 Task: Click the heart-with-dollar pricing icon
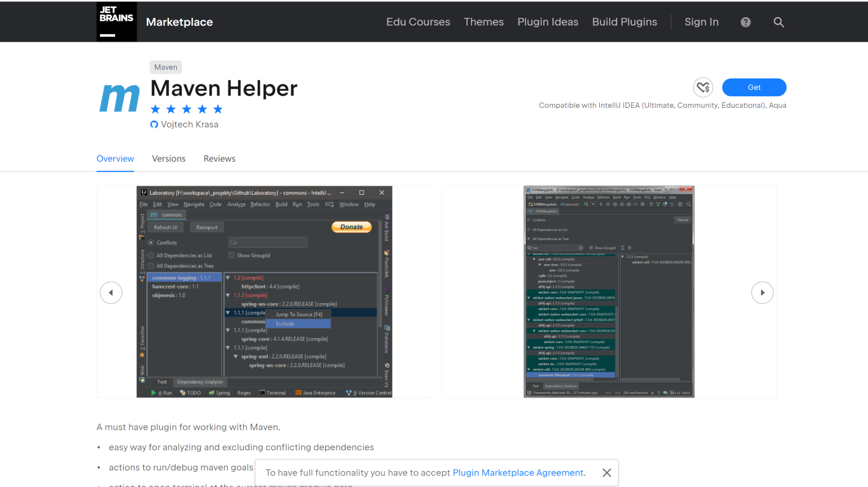click(703, 87)
